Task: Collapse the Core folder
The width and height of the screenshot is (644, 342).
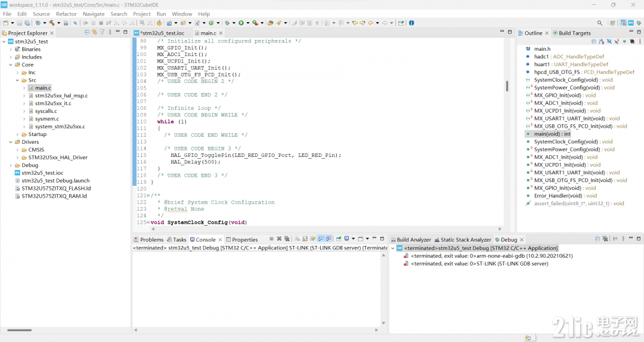Action: [11, 65]
